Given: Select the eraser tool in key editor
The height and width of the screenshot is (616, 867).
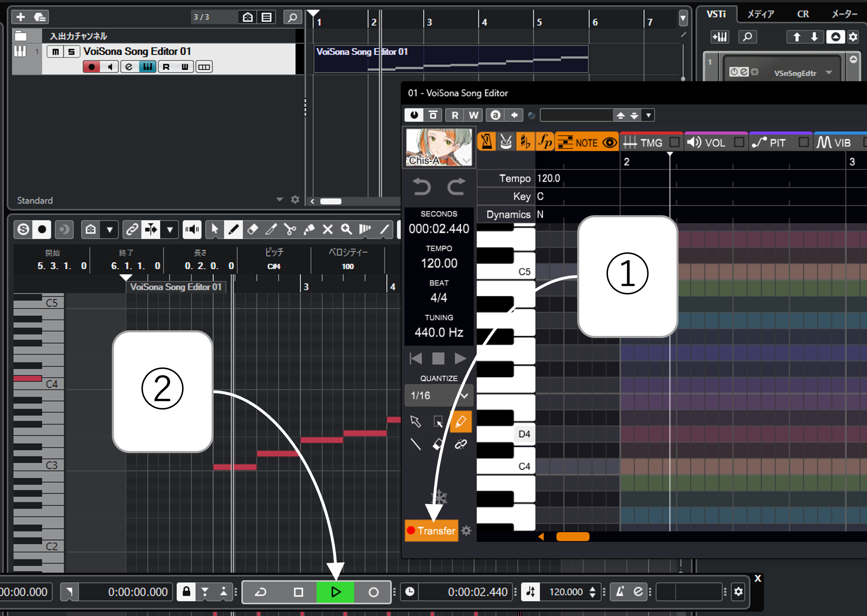Looking at the screenshot, I should point(253,230).
